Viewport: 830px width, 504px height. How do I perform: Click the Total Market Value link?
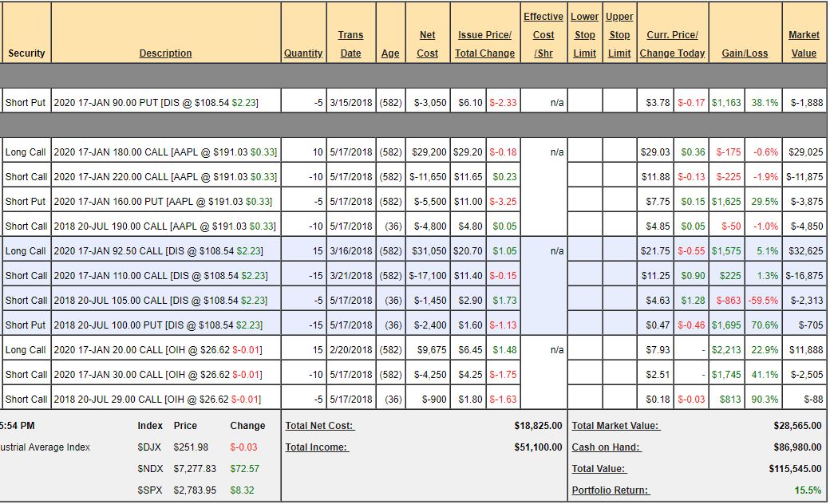click(615, 426)
